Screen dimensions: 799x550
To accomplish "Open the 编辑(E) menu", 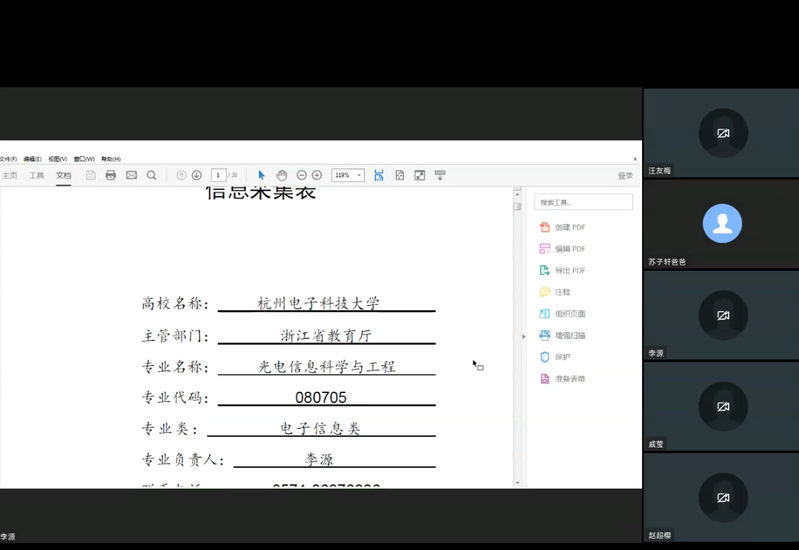I will point(33,159).
